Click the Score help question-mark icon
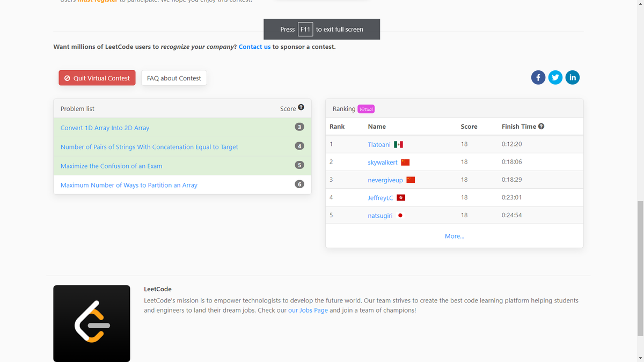The height and width of the screenshot is (362, 644). click(301, 107)
